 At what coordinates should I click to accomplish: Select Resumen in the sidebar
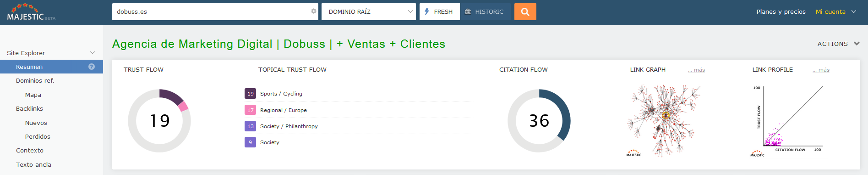click(51, 67)
